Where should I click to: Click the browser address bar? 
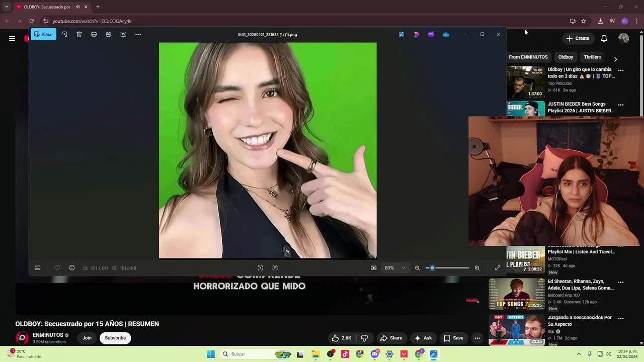tap(302, 21)
